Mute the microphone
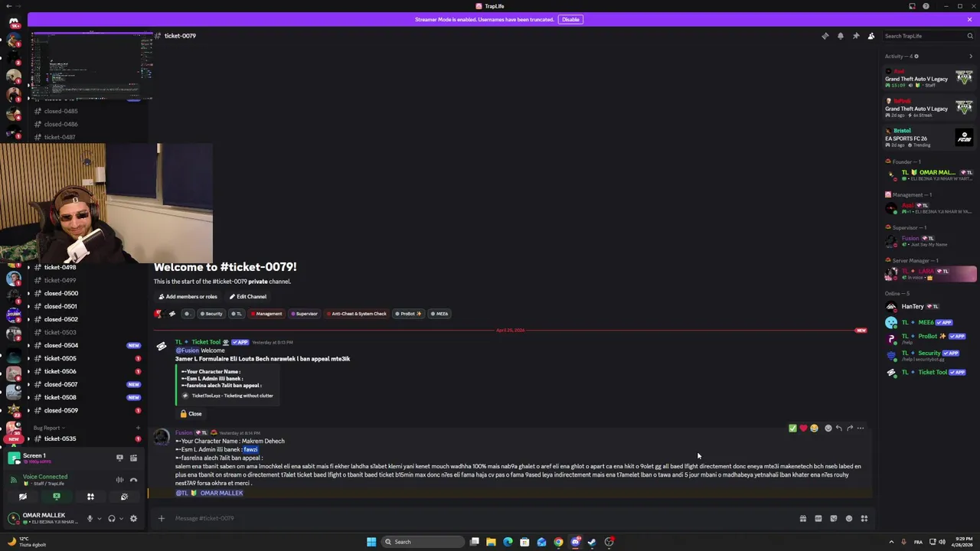 tap(90, 519)
